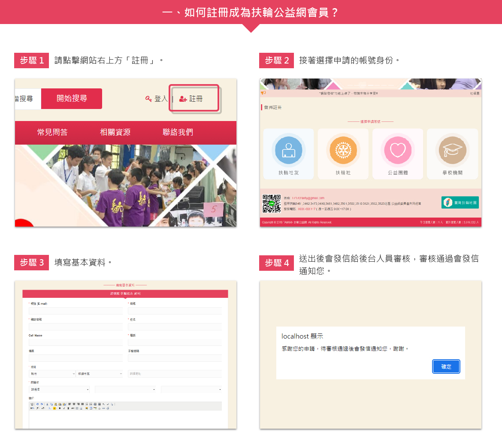
Task: Click the 步驟 2 label
Action: pos(276,61)
